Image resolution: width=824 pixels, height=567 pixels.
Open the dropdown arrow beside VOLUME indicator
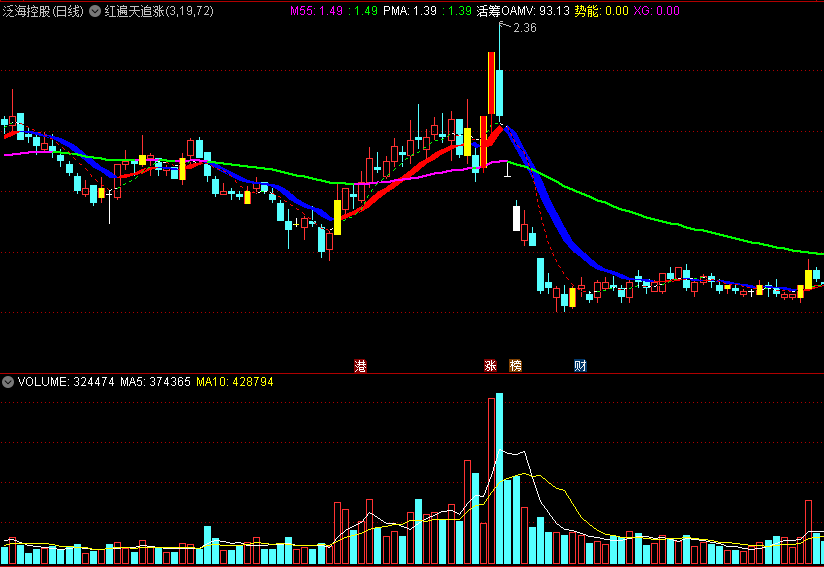coord(8,382)
